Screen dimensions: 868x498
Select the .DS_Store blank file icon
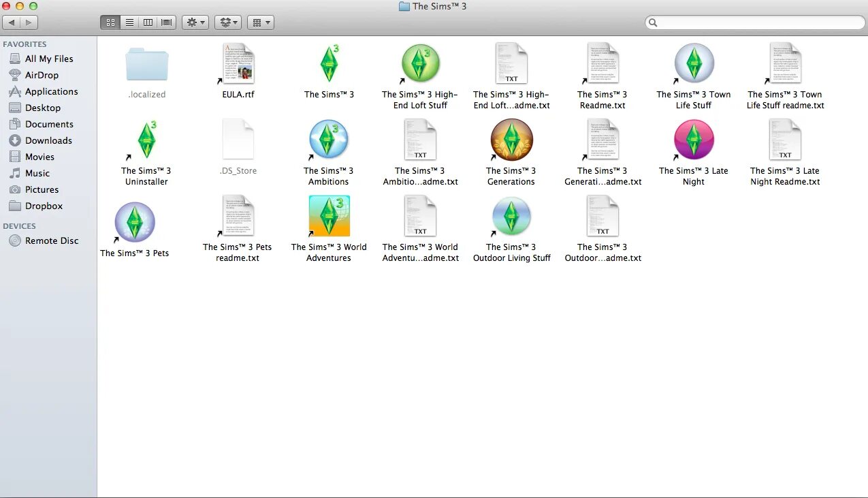[x=238, y=140]
